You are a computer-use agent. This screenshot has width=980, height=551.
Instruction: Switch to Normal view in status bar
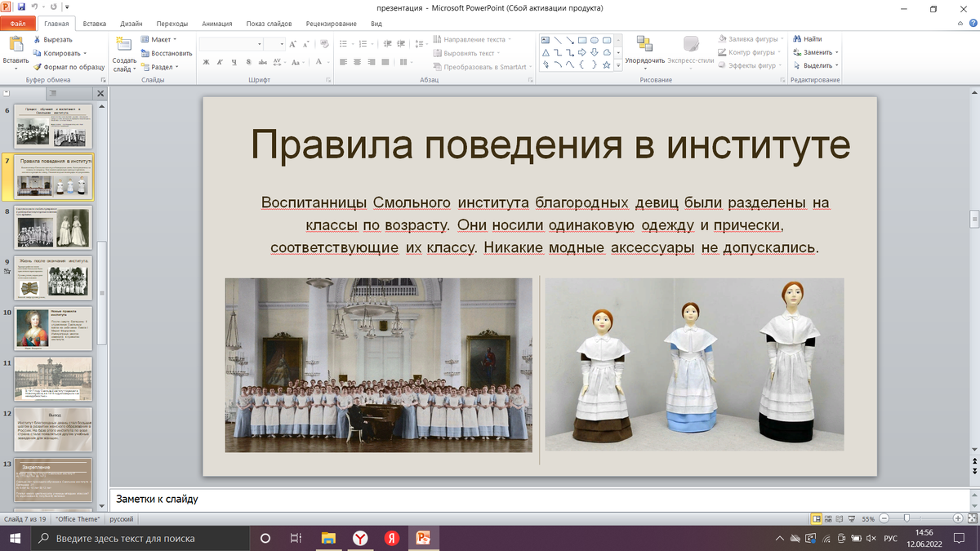click(816, 518)
